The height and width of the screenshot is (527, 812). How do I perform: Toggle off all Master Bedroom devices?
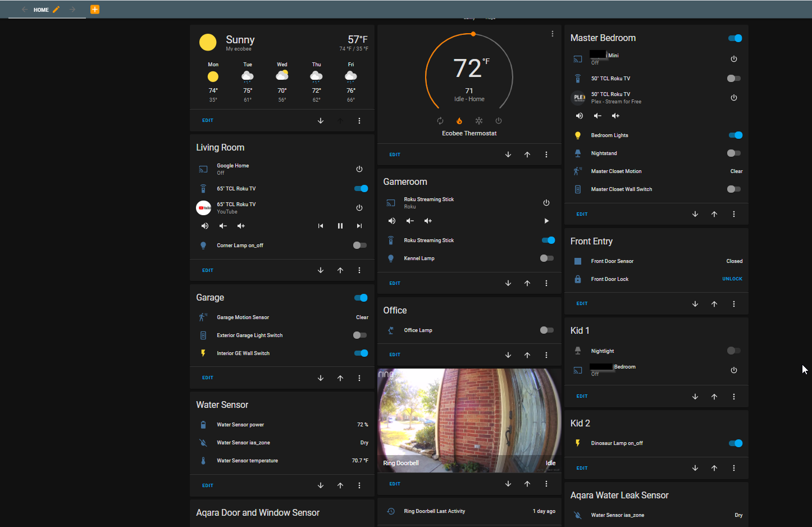735,38
